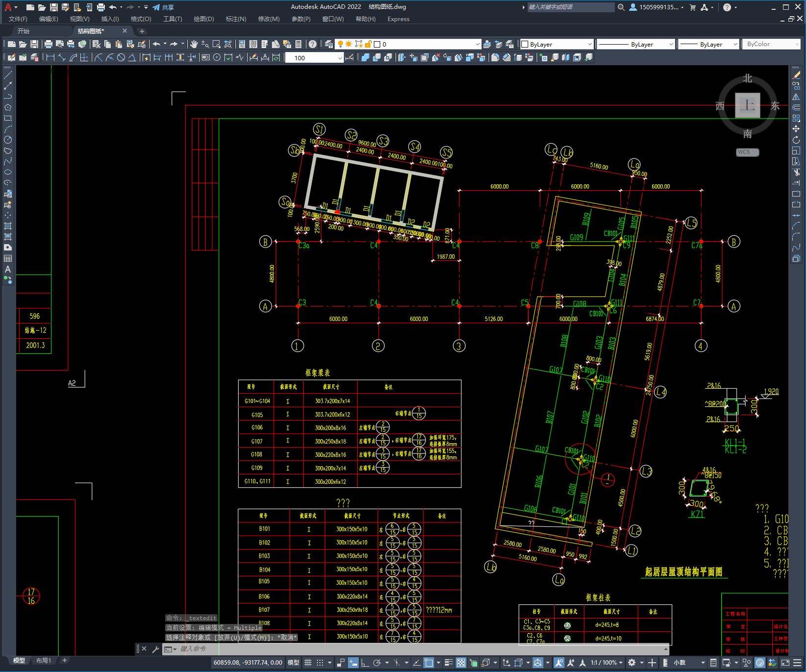
Task: Click the Cut scissors icon
Action: pos(97,44)
